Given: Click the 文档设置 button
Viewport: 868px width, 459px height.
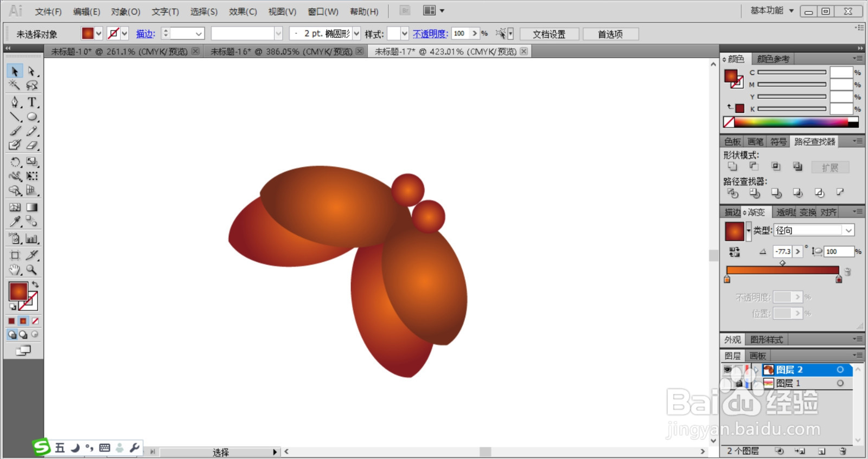Looking at the screenshot, I should point(549,34).
